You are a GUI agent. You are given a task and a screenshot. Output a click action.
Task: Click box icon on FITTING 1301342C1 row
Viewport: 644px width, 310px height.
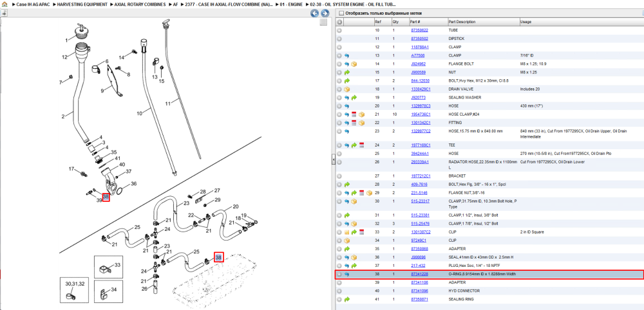coord(361,123)
